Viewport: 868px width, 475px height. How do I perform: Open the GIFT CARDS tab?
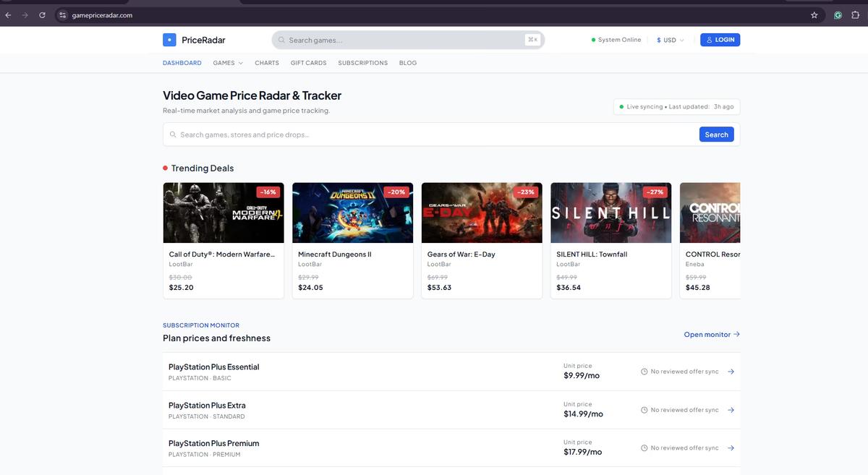[x=309, y=63]
